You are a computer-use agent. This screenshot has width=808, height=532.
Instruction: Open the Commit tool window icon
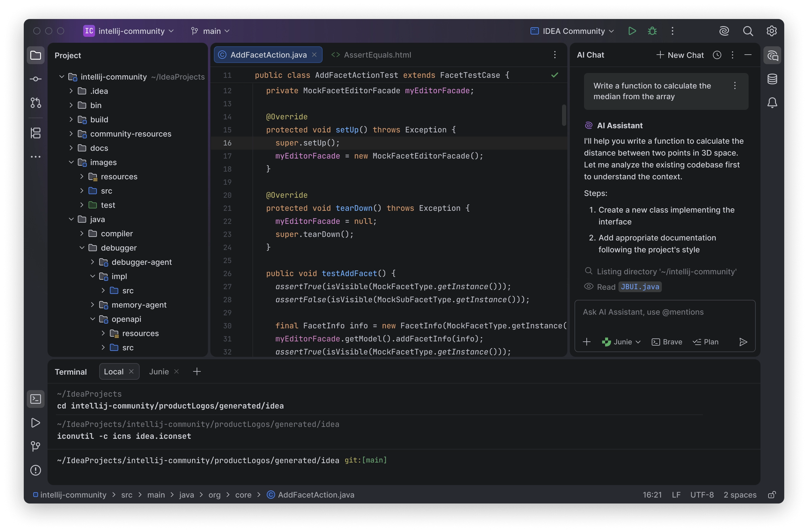pyautogui.click(x=35, y=79)
